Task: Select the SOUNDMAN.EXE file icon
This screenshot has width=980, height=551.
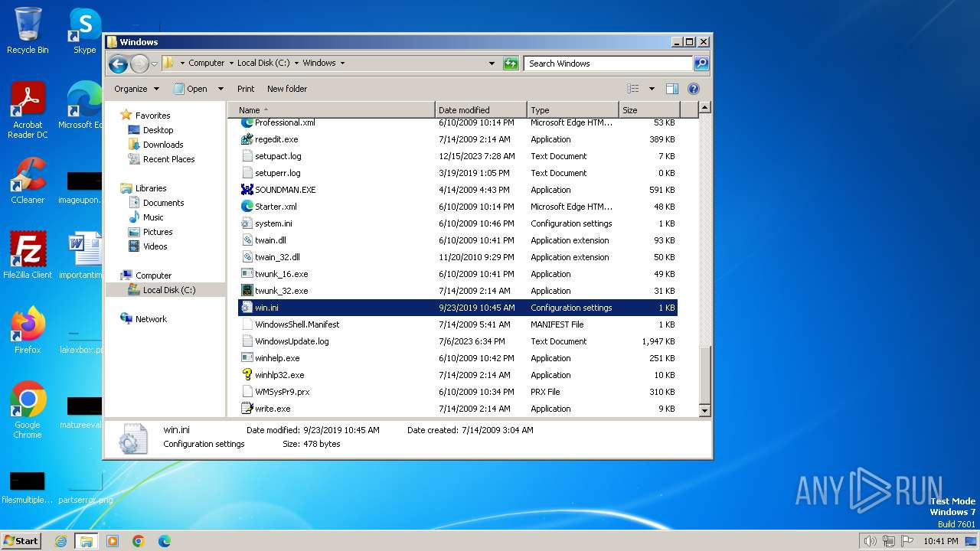Action: (247, 190)
